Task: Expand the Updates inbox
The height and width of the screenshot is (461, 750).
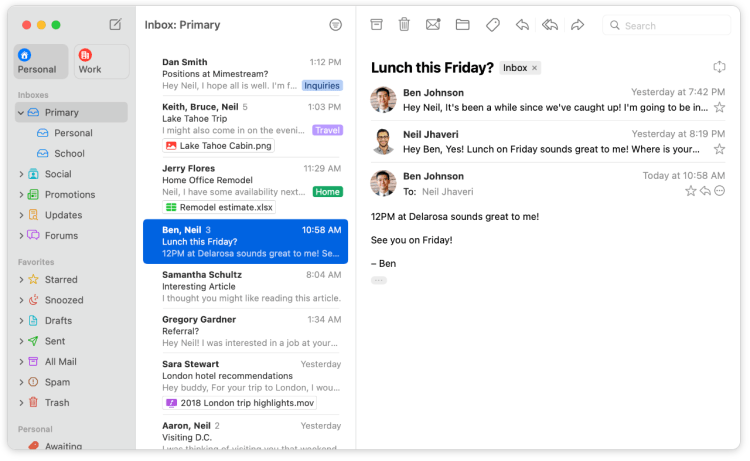Action: click(x=21, y=216)
